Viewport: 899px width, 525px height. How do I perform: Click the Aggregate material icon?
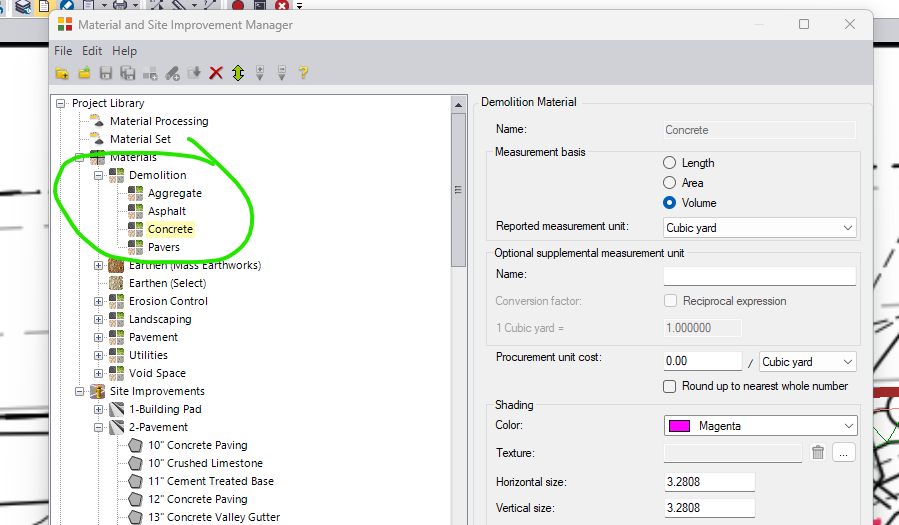click(x=135, y=193)
